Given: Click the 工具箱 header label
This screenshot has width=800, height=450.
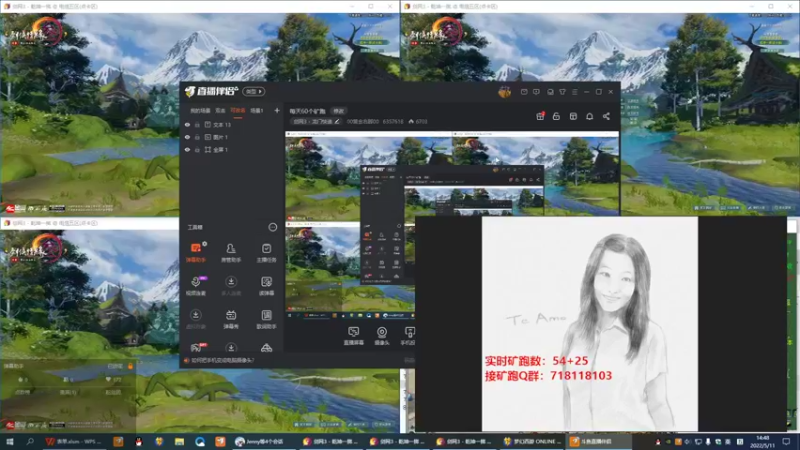Looking at the screenshot, I should 195,227.
